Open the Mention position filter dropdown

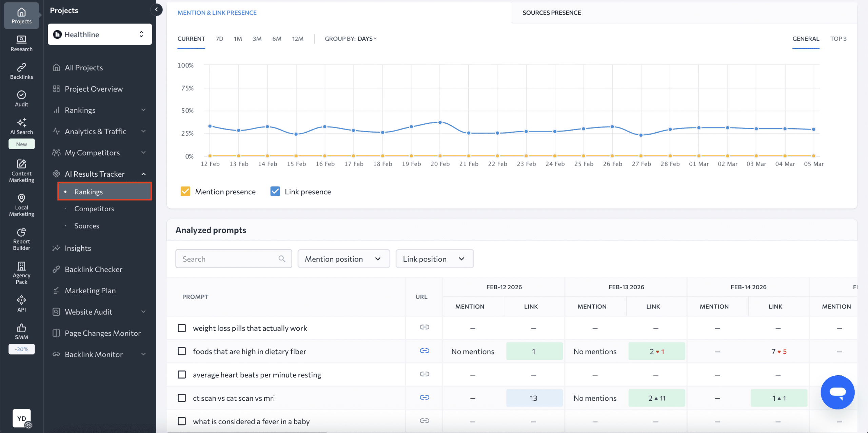coord(343,258)
